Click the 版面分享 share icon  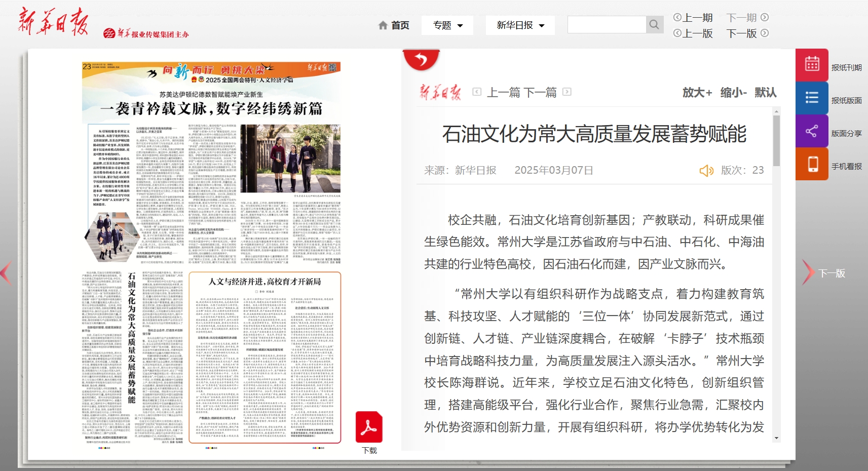812,131
